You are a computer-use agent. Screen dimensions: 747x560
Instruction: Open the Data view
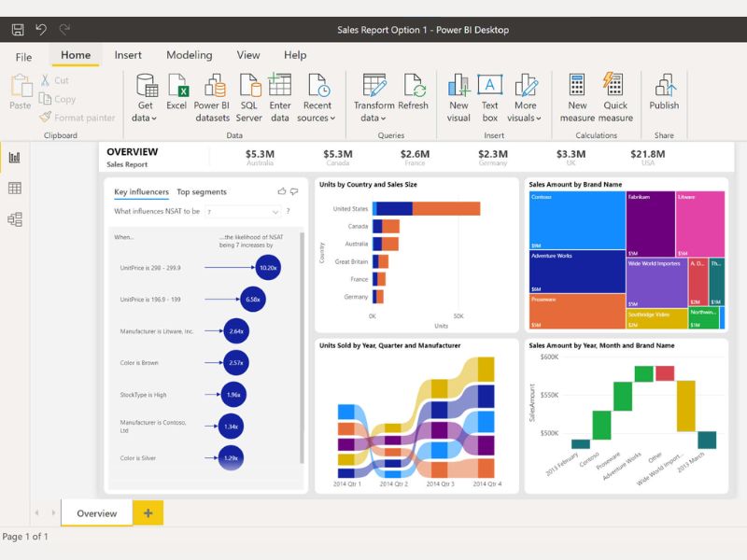[14, 186]
